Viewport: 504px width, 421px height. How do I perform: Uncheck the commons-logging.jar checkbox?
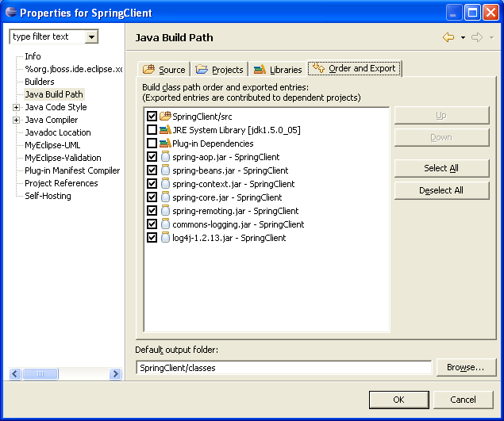(x=152, y=224)
